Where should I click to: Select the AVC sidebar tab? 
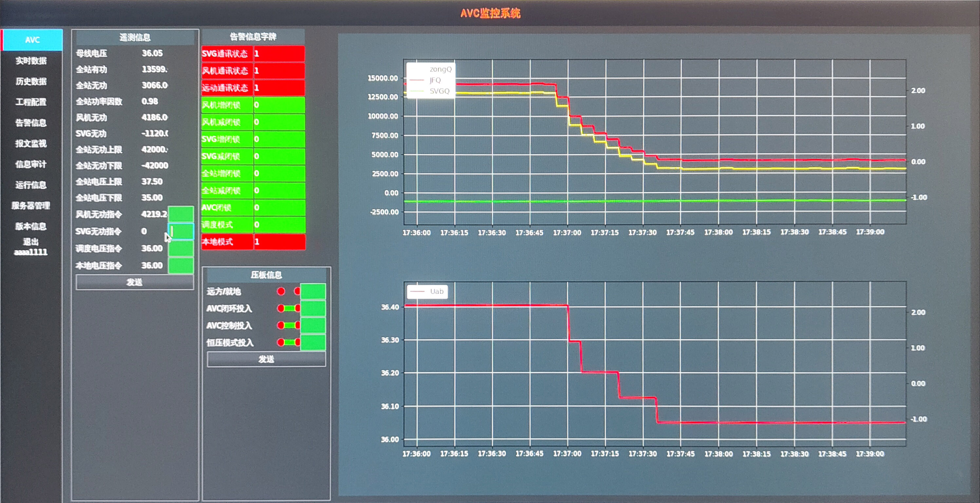click(32, 40)
